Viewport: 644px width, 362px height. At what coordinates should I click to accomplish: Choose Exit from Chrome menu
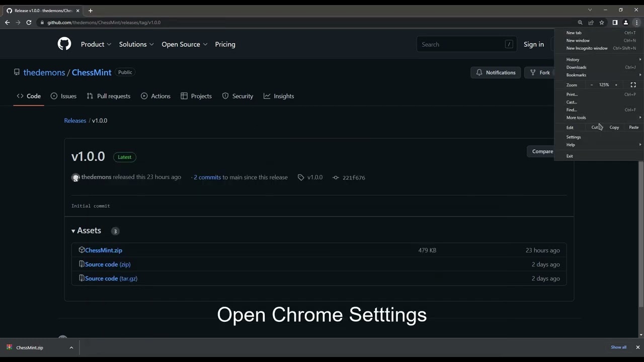click(x=599, y=156)
